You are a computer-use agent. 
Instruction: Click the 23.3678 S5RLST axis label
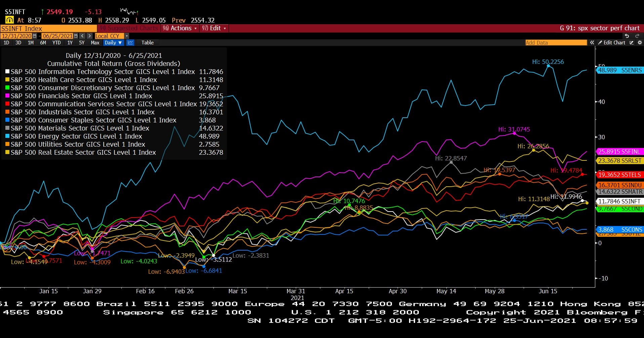click(620, 161)
